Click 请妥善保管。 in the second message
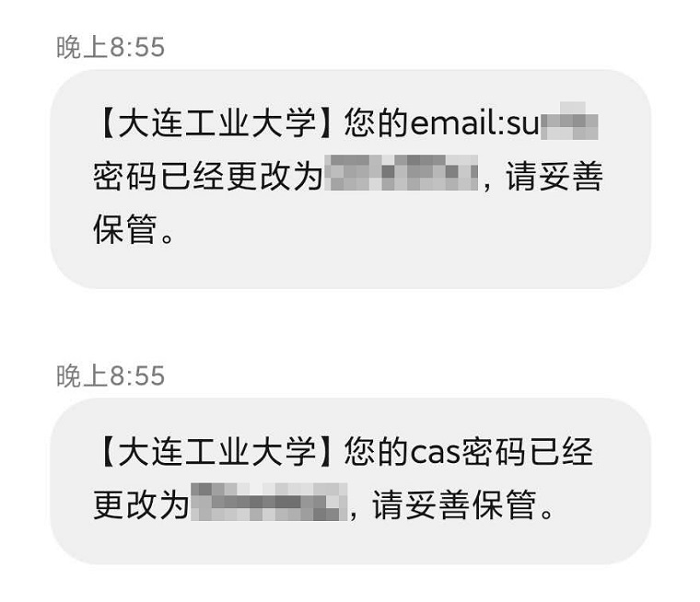The height and width of the screenshot is (602, 700). [463, 505]
